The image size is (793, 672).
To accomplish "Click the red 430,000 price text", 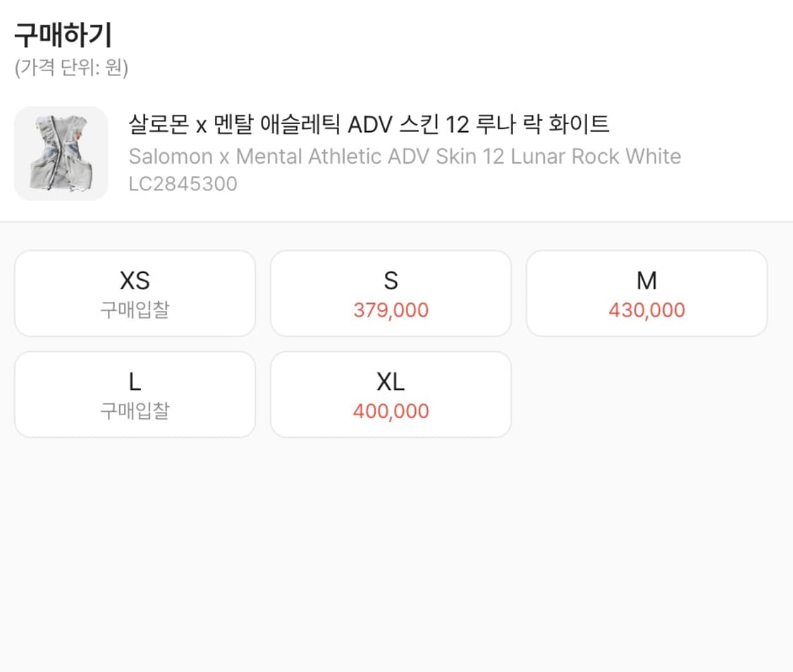I will coord(646,310).
